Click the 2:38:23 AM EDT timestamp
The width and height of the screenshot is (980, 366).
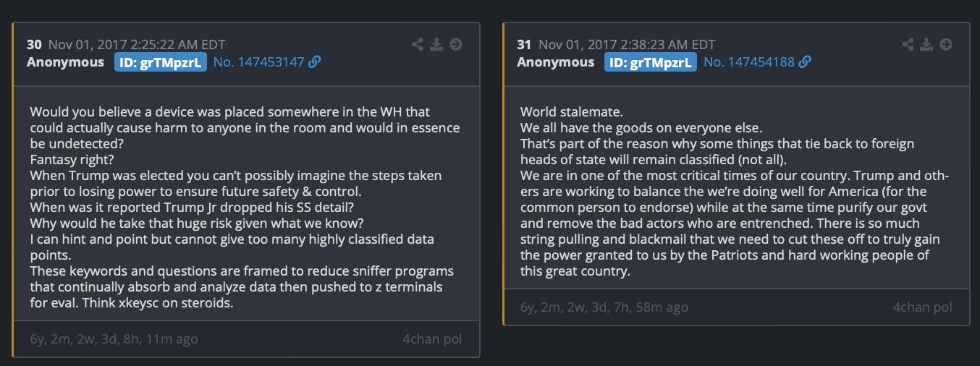(627, 45)
